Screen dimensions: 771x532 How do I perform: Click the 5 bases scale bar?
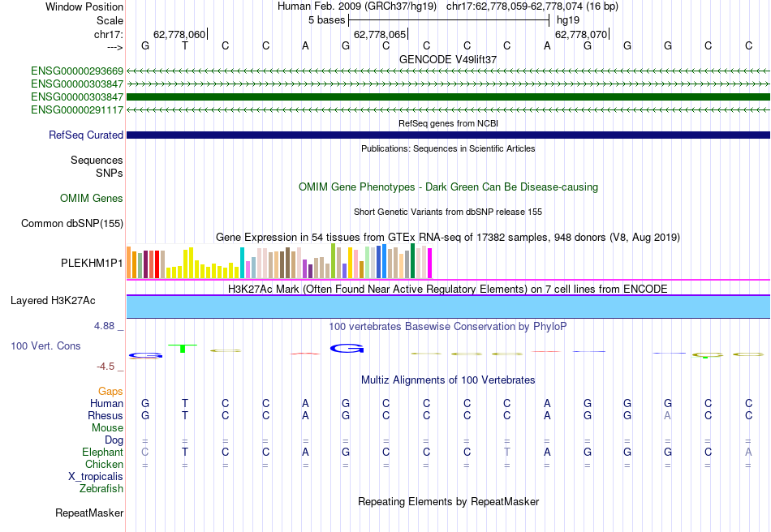[449, 20]
